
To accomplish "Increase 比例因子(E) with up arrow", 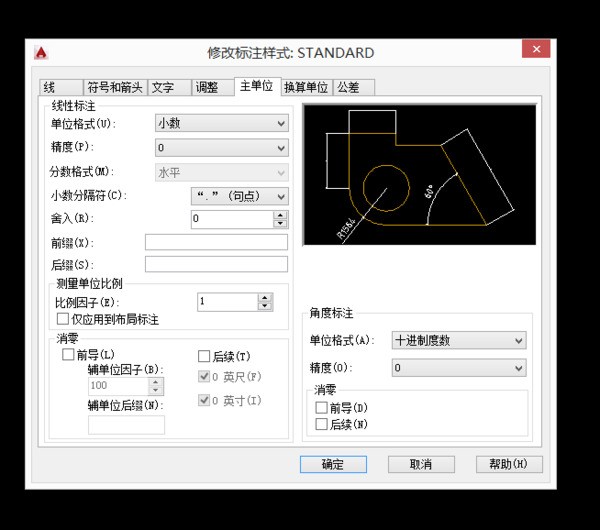I will pos(265,298).
